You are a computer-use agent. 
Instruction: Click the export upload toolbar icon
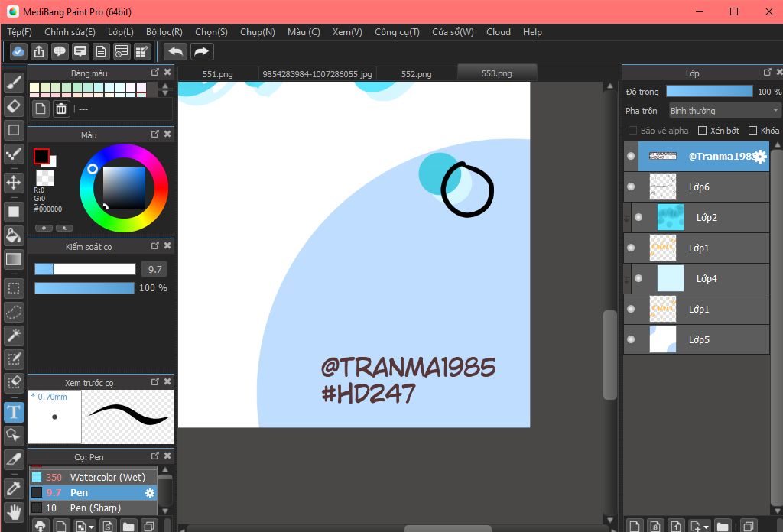tap(39, 51)
